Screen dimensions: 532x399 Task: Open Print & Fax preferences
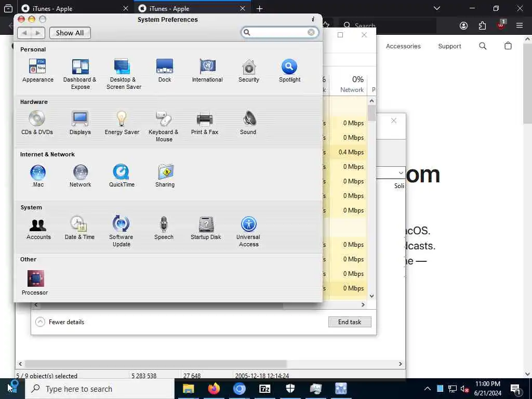click(x=205, y=123)
